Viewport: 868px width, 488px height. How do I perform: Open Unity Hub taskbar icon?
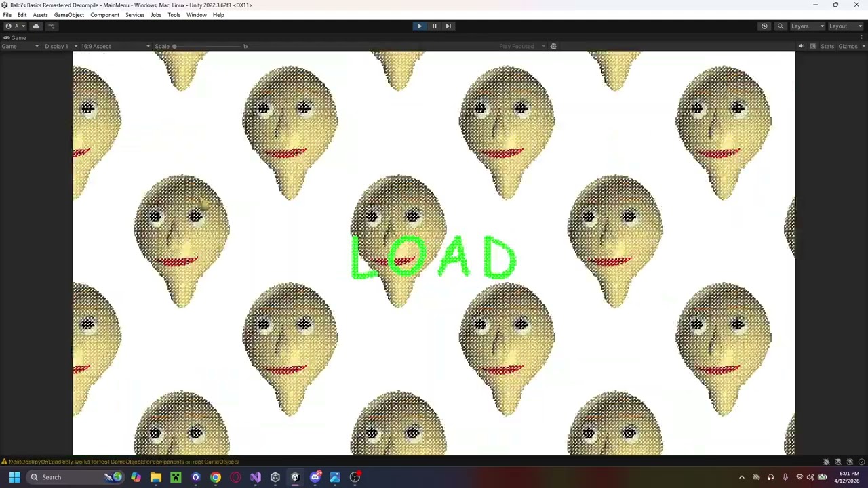[x=275, y=477]
